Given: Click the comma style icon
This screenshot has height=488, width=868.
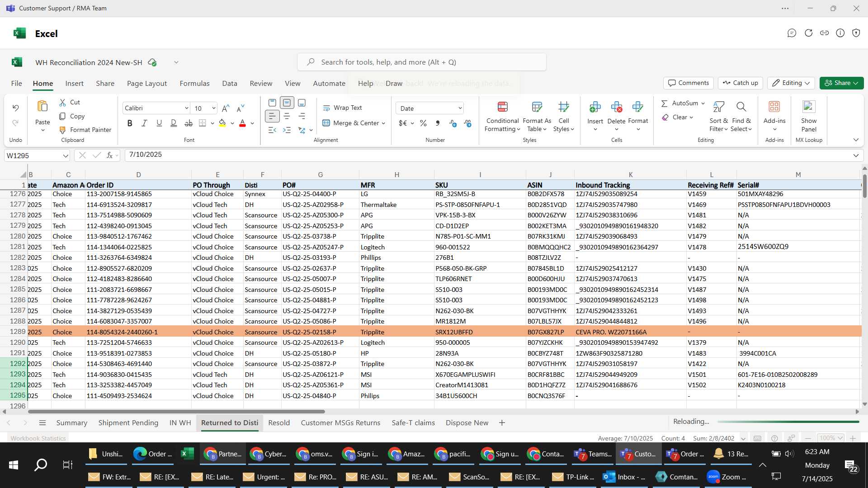Looking at the screenshot, I should [438, 123].
